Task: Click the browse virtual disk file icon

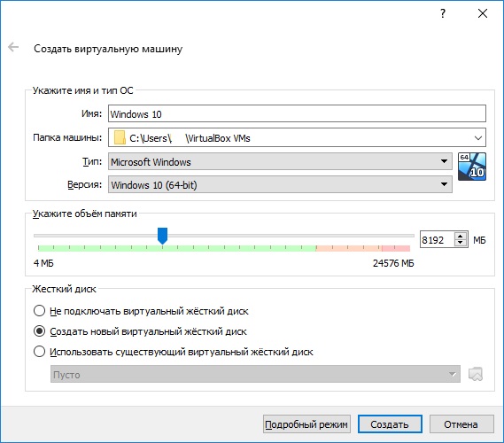Action: [476, 374]
